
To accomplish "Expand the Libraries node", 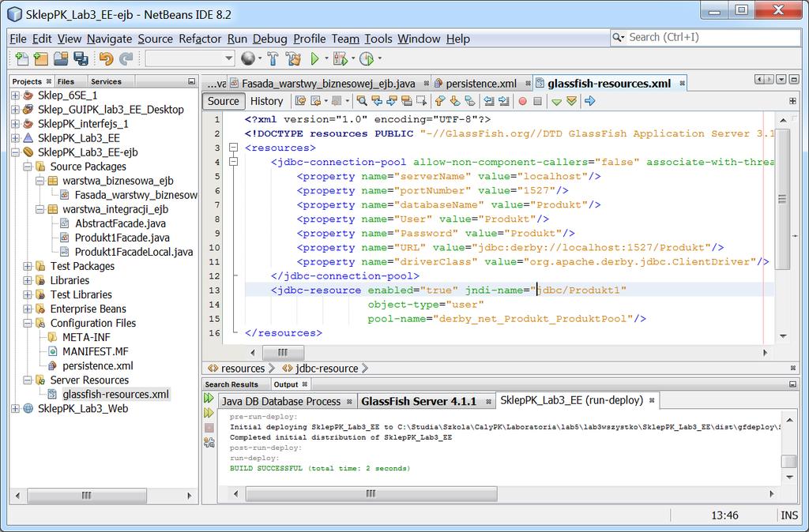I will [x=28, y=280].
